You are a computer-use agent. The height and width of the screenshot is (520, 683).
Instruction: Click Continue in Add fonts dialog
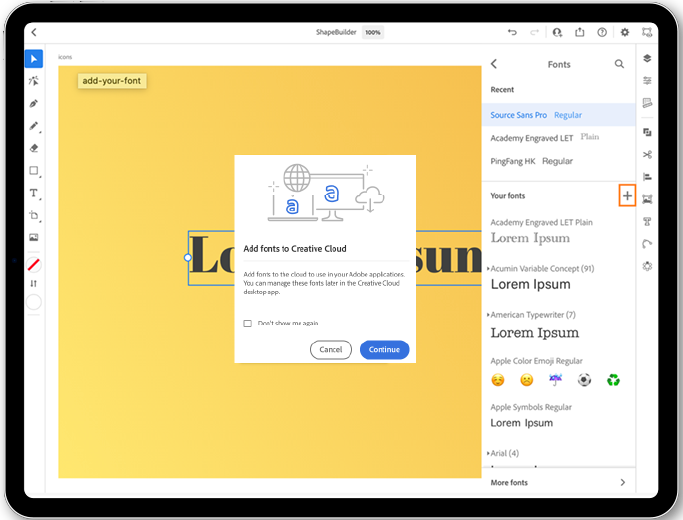tap(384, 350)
